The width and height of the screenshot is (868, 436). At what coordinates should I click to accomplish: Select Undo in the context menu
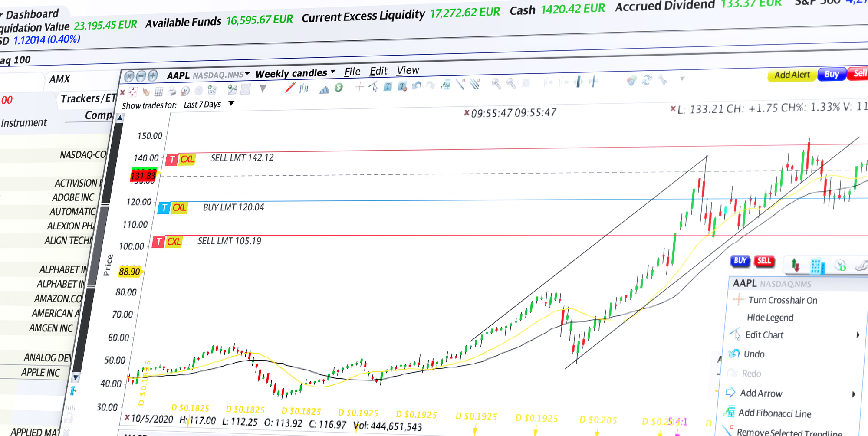tap(754, 354)
